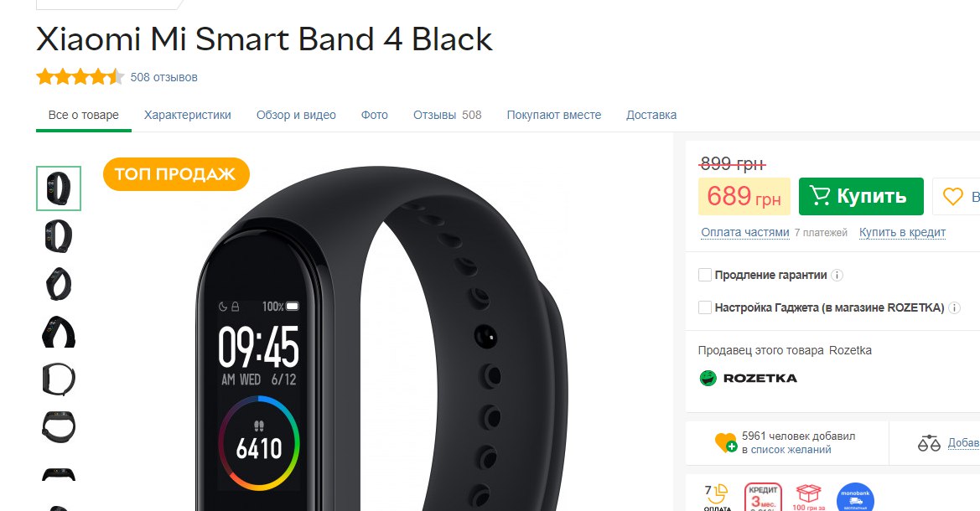This screenshot has height=511, width=980.
Task: Follow the Купить в кредит link
Action: point(902,232)
